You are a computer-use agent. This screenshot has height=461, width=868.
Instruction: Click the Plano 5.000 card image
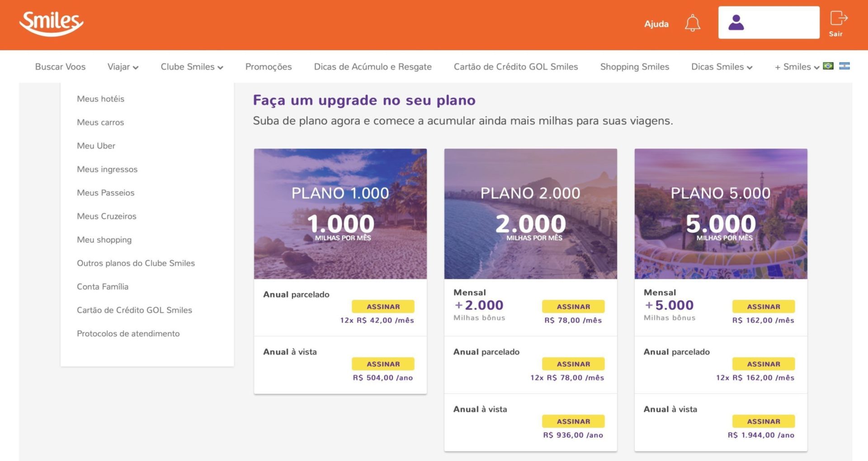click(721, 214)
